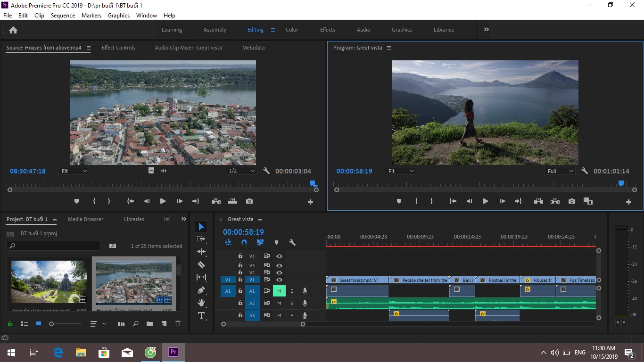Hide track V1 with its eye icon

click(x=279, y=280)
